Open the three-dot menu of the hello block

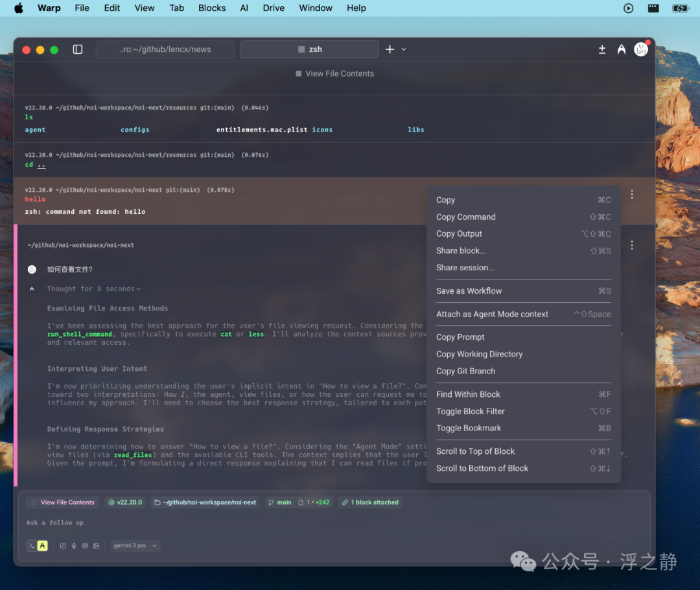(632, 195)
